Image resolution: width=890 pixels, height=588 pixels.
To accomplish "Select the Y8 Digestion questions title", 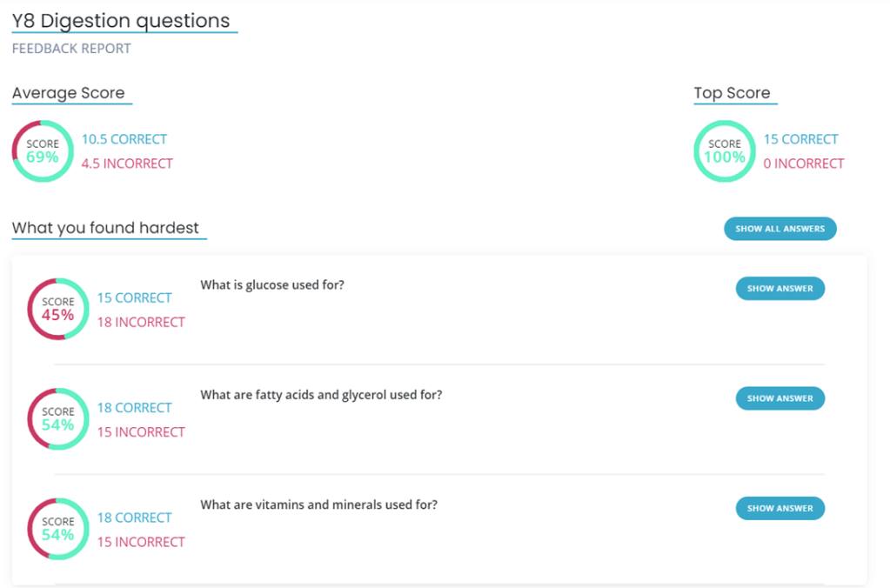I will [121, 21].
